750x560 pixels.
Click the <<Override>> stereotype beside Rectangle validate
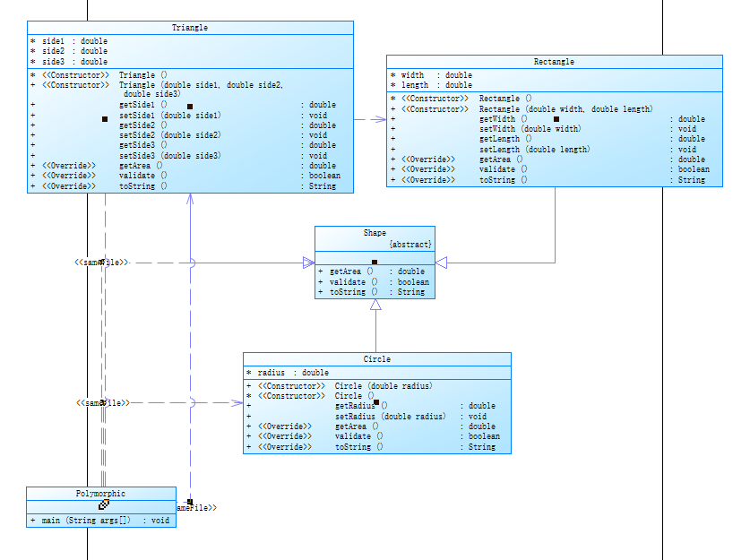(x=428, y=169)
